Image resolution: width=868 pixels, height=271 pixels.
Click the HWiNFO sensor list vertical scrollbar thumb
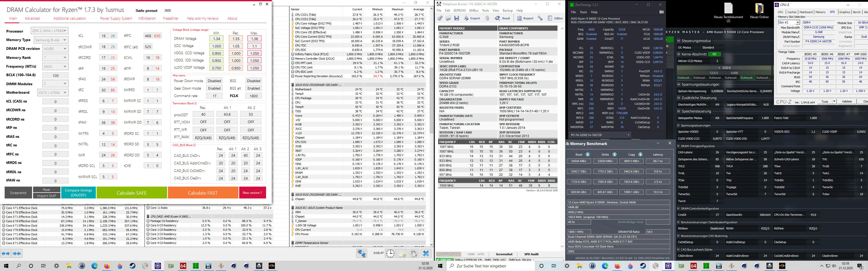[x=431, y=101]
